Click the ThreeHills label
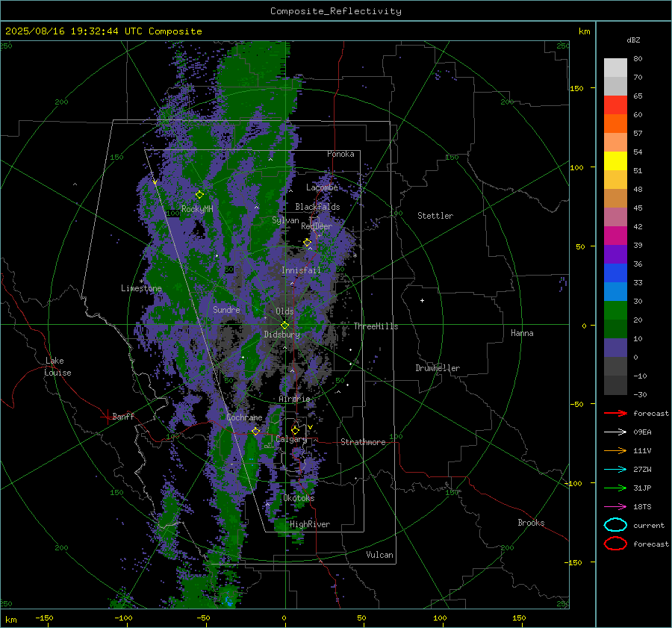 (x=376, y=326)
